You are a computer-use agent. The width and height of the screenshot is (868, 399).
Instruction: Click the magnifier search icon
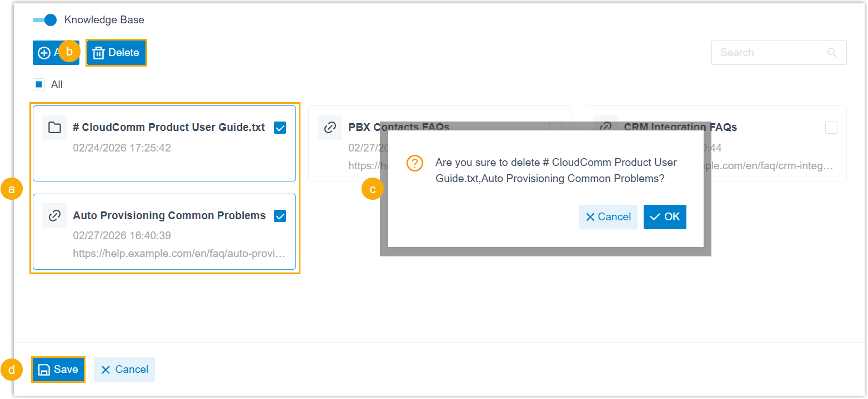[x=832, y=53]
